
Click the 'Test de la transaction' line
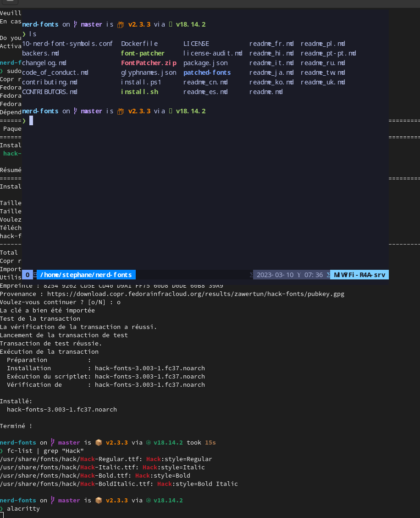(x=40, y=319)
